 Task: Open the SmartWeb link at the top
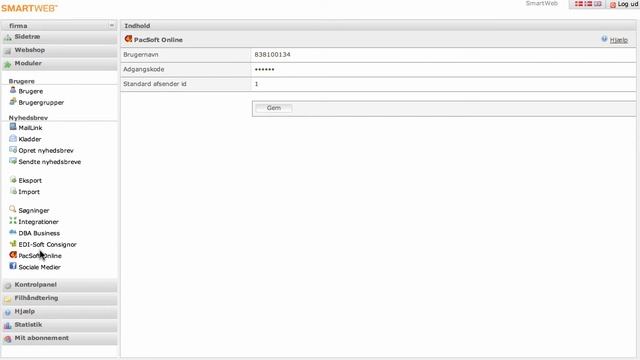pos(542,4)
